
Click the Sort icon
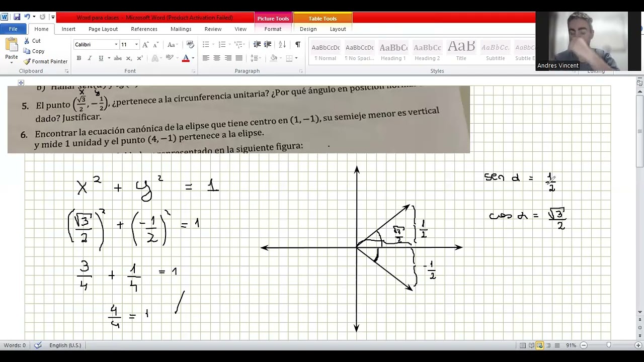pyautogui.click(x=282, y=45)
